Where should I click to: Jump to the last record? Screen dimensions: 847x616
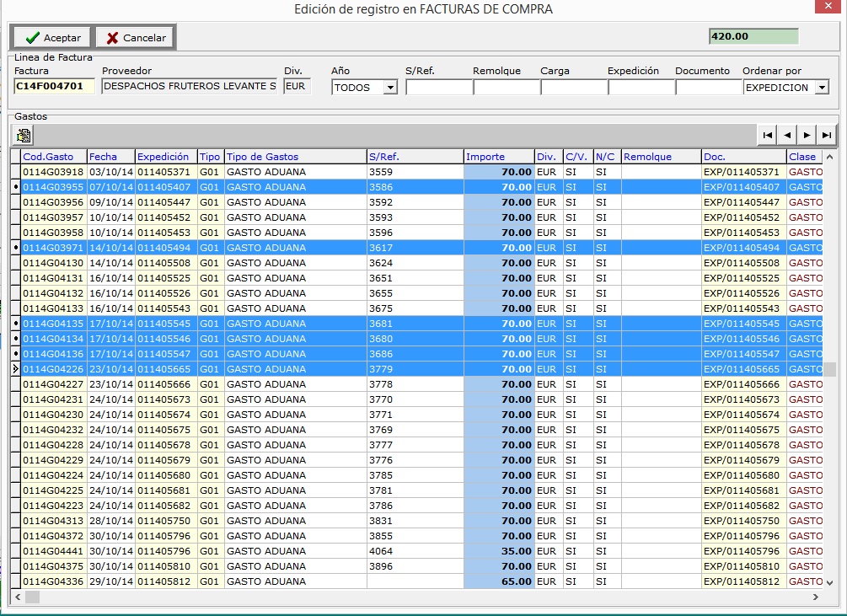click(x=827, y=135)
